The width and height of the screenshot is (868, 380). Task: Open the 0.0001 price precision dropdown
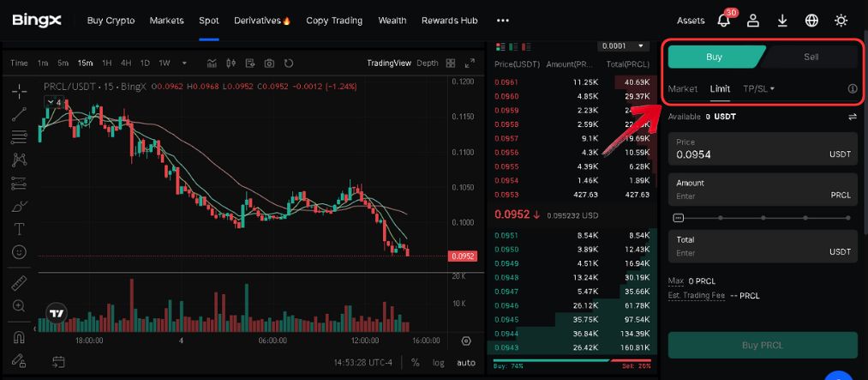(623, 46)
